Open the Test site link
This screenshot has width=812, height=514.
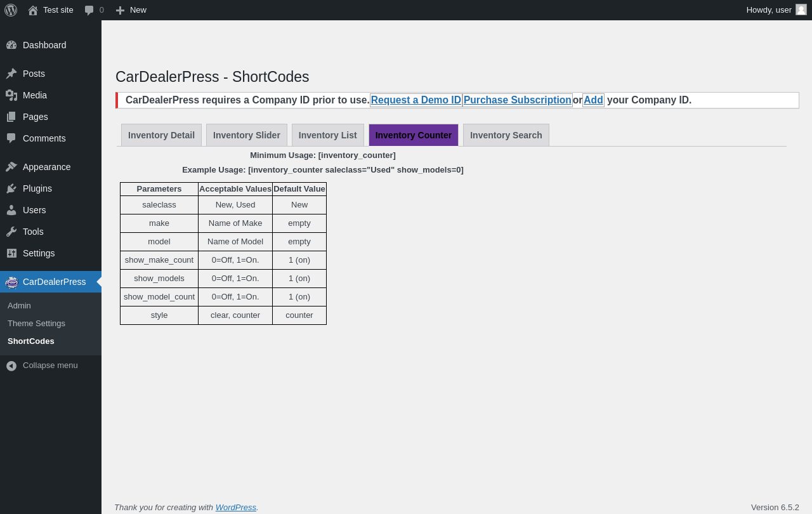coord(51,10)
